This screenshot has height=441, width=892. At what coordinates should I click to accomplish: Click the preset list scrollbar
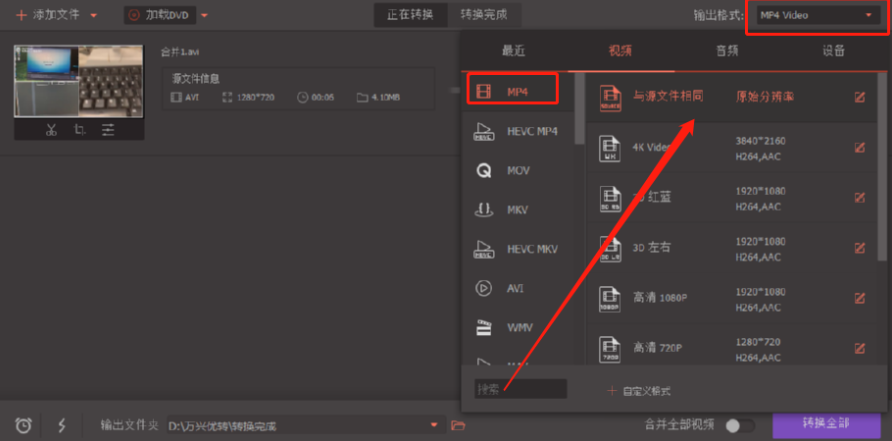[x=881, y=166]
